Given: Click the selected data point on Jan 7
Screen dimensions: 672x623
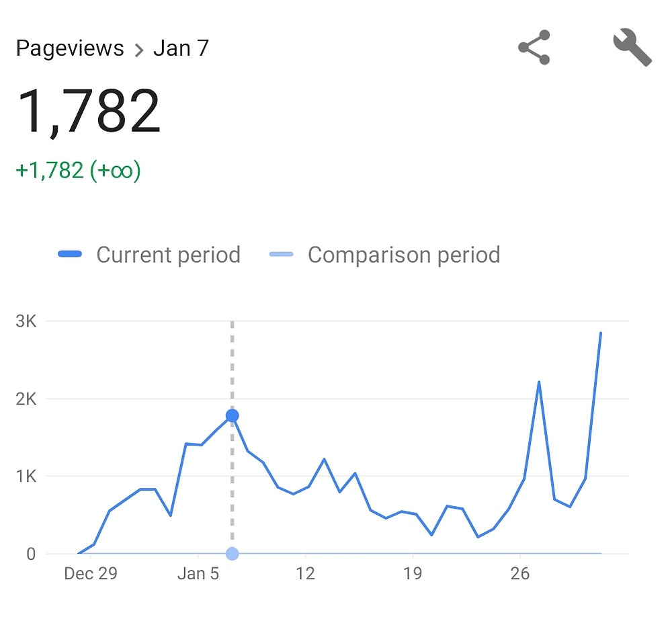Looking at the screenshot, I should pyautogui.click(x=232, y=415).
